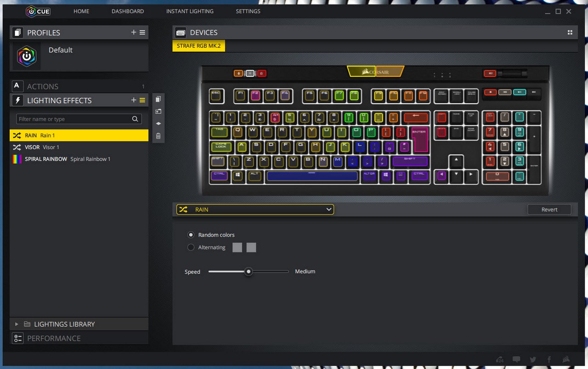
Task: Click keyboard previous track media key
Action: (505, 92)
